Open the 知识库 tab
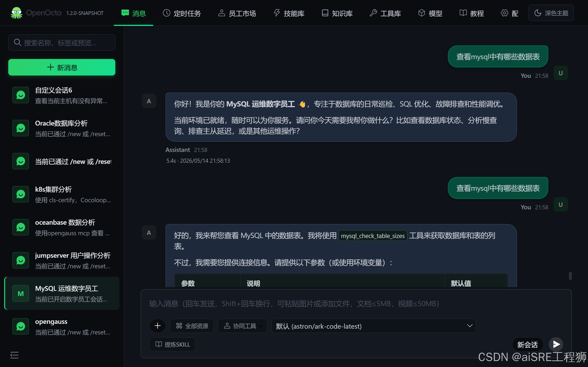Image resolution: width=588 pixels, height=367 pixels. (337, 13)
